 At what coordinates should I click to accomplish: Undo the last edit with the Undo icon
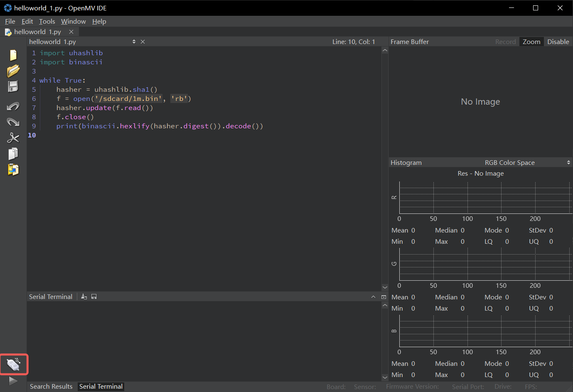[13, 107]
